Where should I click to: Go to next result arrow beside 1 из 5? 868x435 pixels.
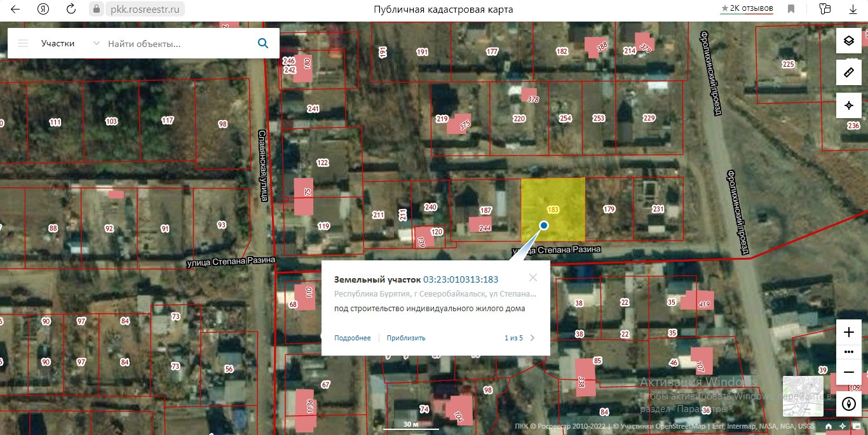pyautogui.click(x=532, y=338)
